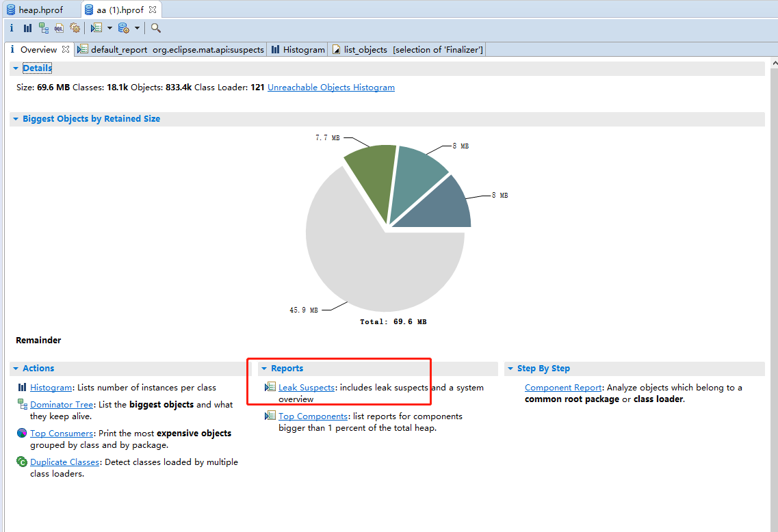Open the Dominator Tree toolbar icon
This screenshot has height=532, width=778.
tap(44, 28)
